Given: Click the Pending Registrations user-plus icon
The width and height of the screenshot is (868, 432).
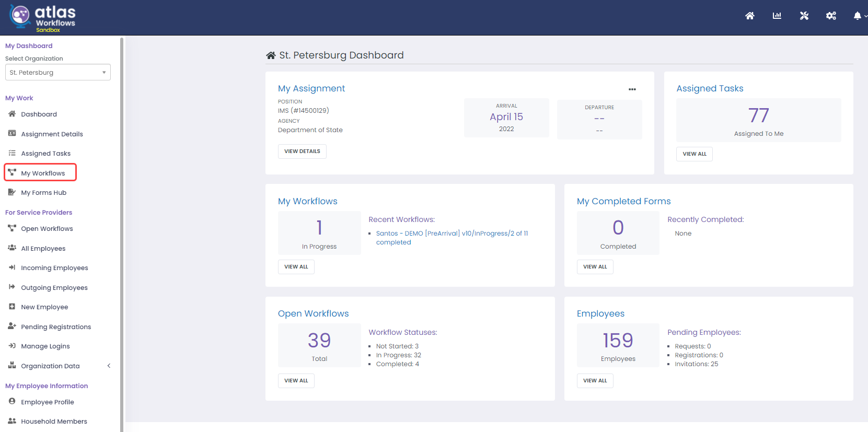Looking at the screenshot, I should (12, 326).
